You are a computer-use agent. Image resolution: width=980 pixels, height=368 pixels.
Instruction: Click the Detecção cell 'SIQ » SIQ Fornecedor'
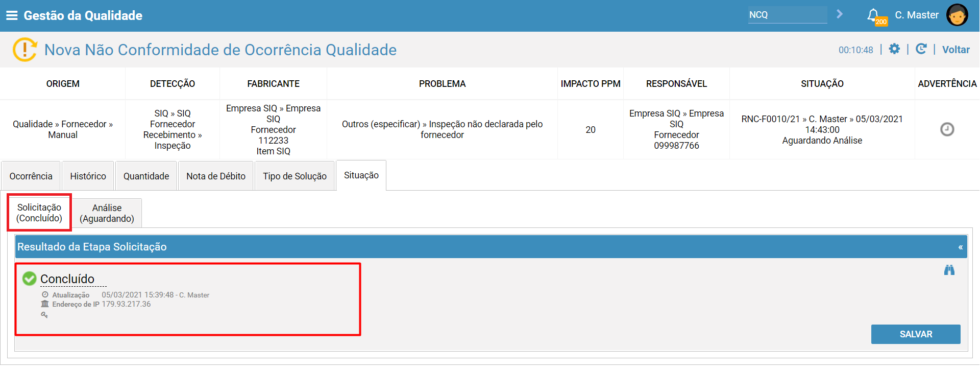(x=173, y=130)
